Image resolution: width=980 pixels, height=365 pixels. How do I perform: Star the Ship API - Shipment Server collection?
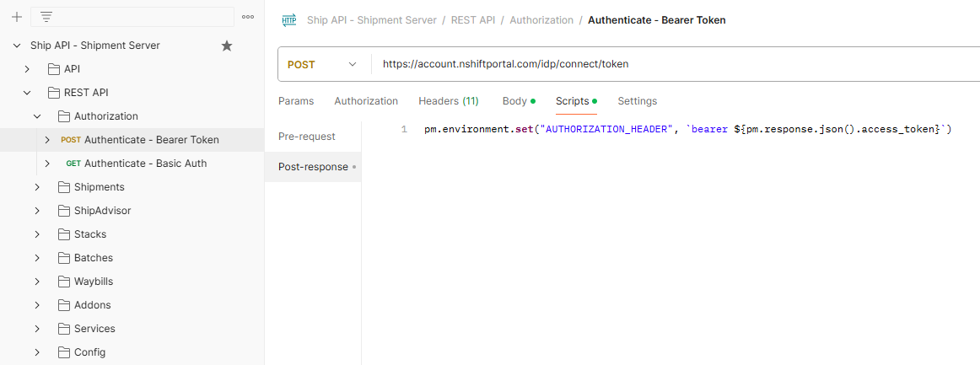click(x=227, y=46)
